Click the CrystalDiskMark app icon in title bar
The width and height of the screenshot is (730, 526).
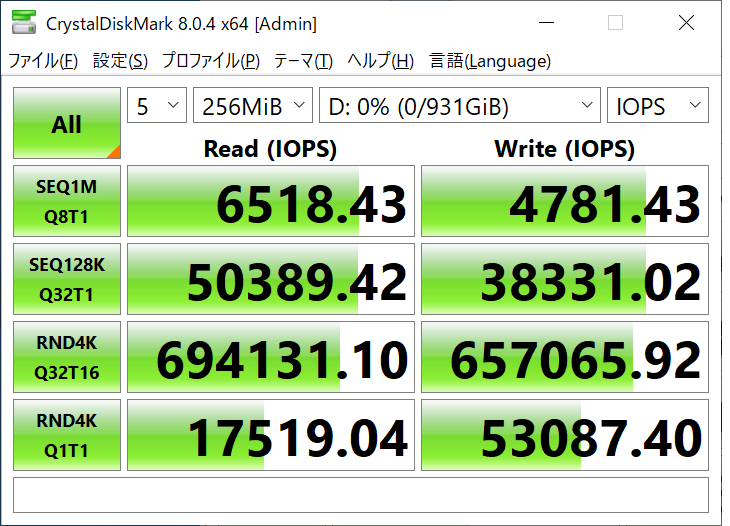[24, 22]
